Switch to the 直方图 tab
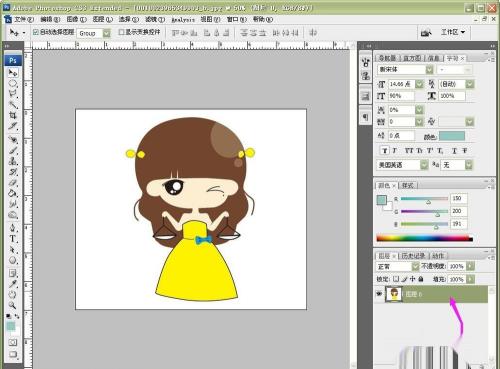This screenshot has width=500, height=369. (412, 58)
